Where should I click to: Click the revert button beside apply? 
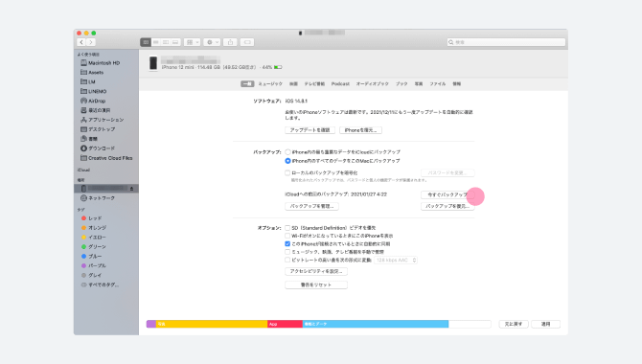[514, 324]
